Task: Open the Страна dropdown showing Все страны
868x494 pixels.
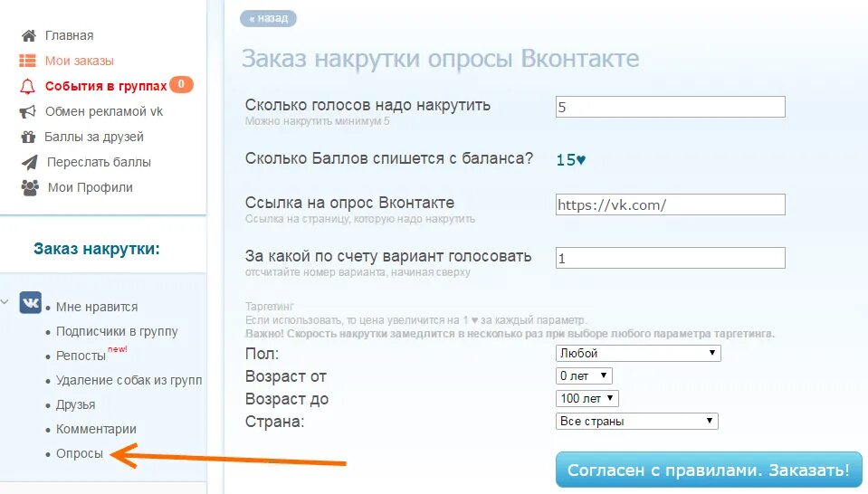Action: pyautogui.click(x=636, y=421)
